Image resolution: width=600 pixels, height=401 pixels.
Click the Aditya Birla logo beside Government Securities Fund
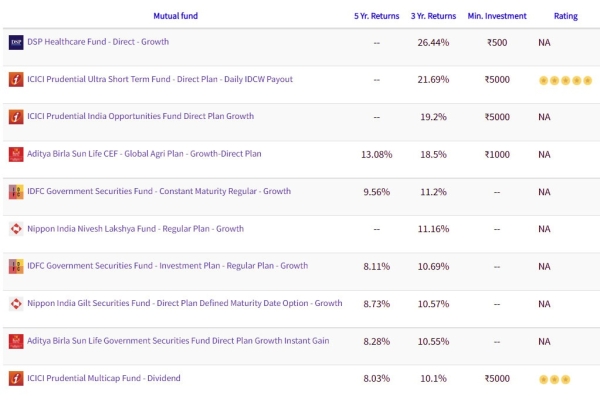tap(15, 341)
